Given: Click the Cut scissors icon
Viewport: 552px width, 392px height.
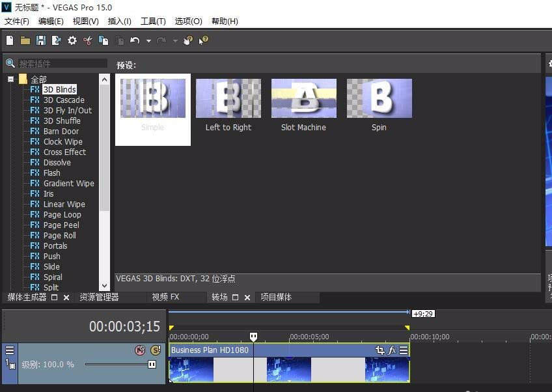Looking at the screenshot, I should point(87,40).
